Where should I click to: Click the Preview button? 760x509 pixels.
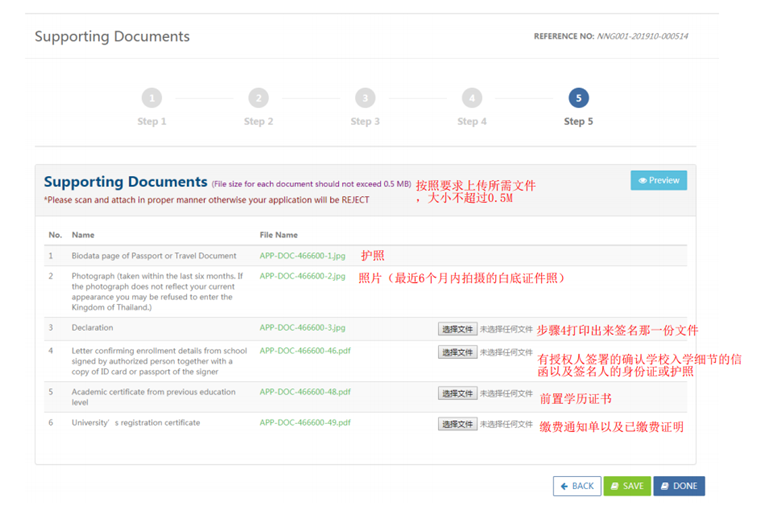(x=658, y=180)
